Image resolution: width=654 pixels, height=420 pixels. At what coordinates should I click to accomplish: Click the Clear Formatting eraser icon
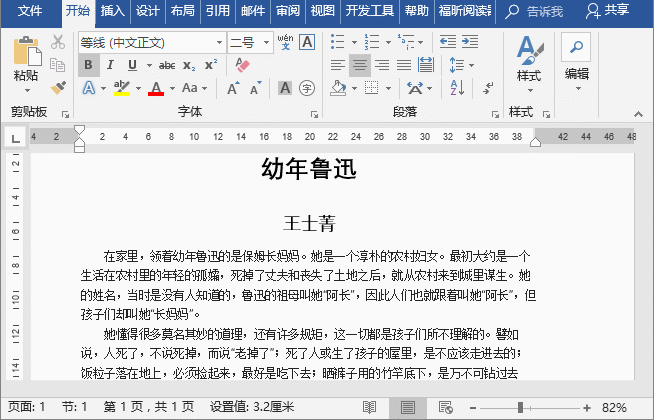click(309, 42)
